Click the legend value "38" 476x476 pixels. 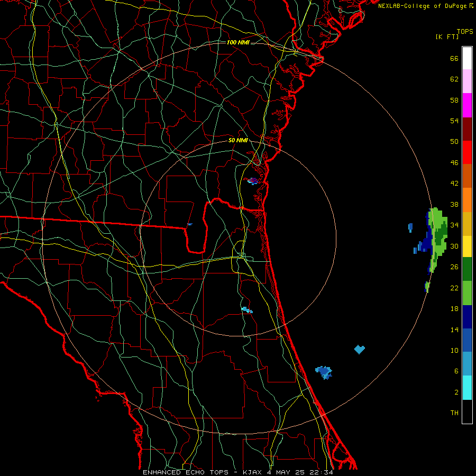coord(454,204)
